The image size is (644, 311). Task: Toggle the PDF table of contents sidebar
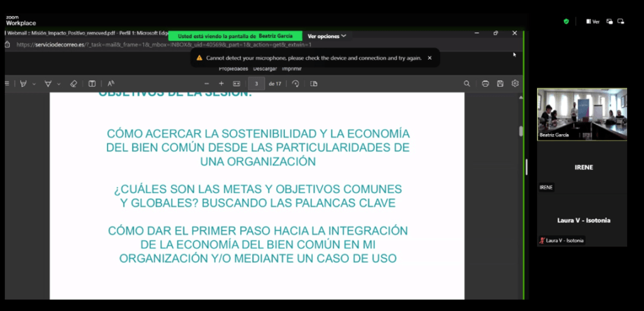tap(7, 83)
